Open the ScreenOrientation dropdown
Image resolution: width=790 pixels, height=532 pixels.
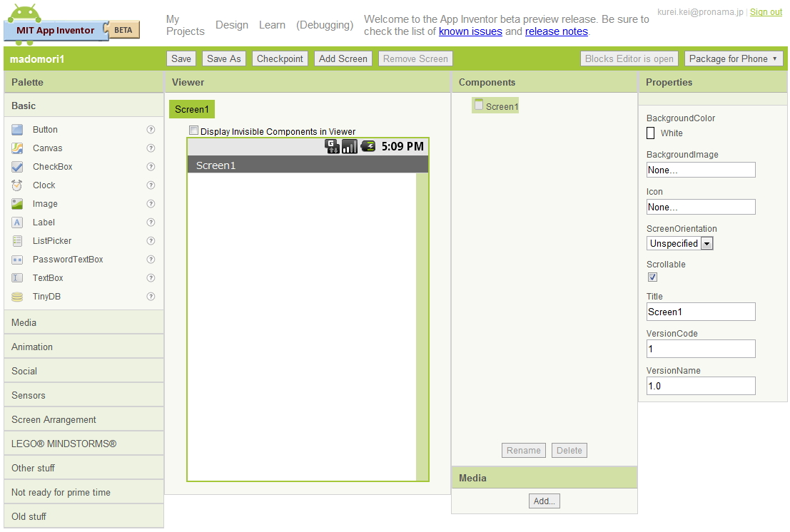679,244
